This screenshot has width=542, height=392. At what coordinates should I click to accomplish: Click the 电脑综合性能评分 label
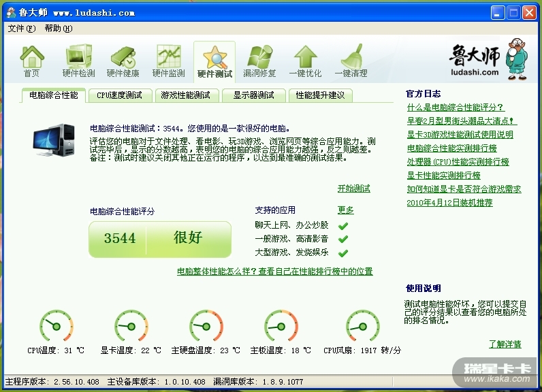pyautogui.click(x=123, y=212)
